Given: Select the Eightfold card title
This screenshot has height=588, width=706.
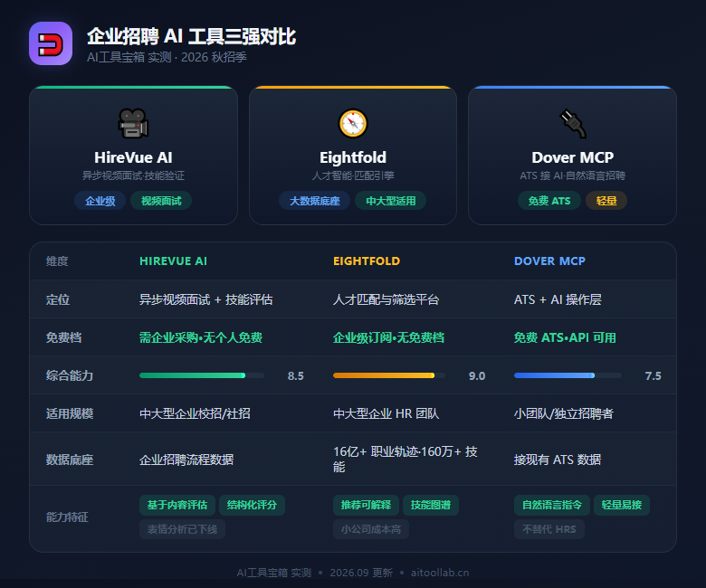Looking at the screenshot, I should pos(353,157).
